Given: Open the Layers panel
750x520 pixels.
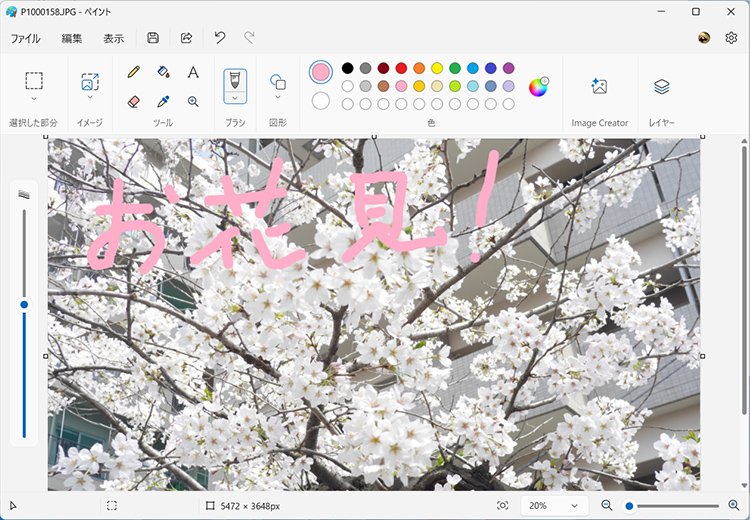Looking at the screenshot, I should [661, 87].
